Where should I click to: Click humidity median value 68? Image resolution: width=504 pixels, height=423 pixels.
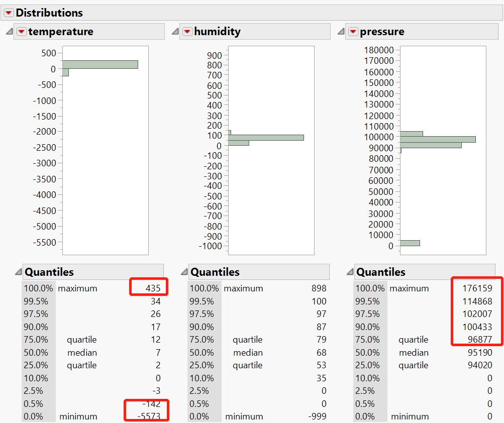pyautogui.click(x=322, y=353)
